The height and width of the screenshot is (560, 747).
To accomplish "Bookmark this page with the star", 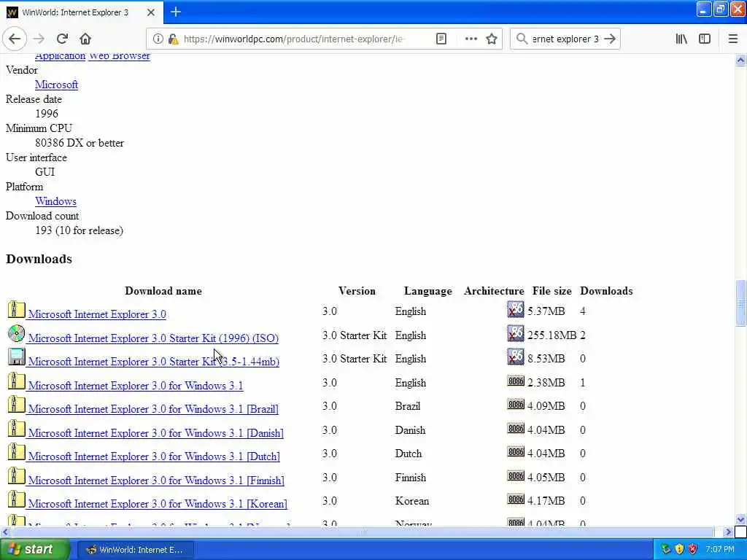I will [492, 39].
